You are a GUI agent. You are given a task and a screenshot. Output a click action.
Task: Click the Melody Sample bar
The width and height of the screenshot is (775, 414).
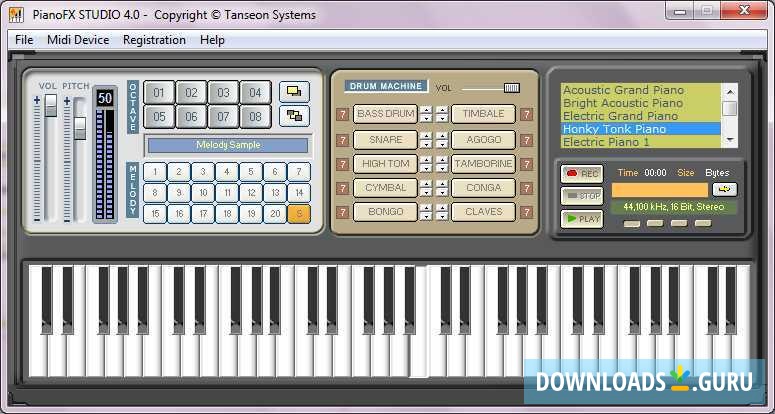point(228,145)
